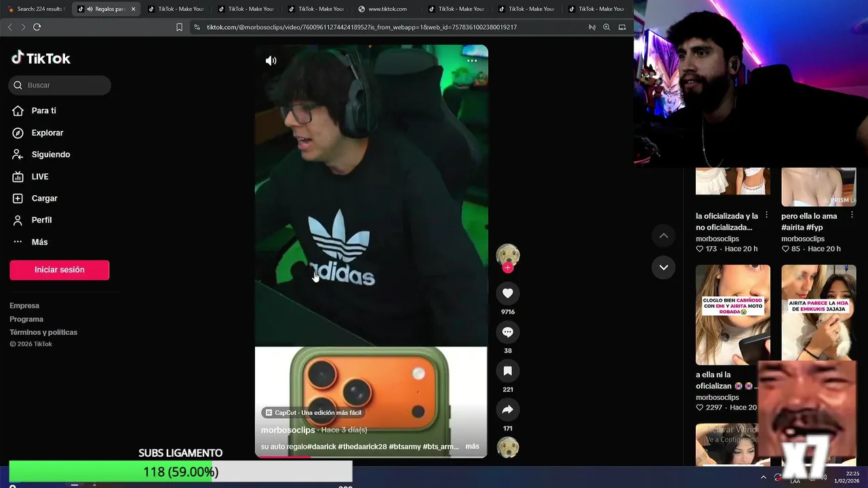Mute the video with speaker icon
Viewport: 868px width, 488px height.
point(271,61)
